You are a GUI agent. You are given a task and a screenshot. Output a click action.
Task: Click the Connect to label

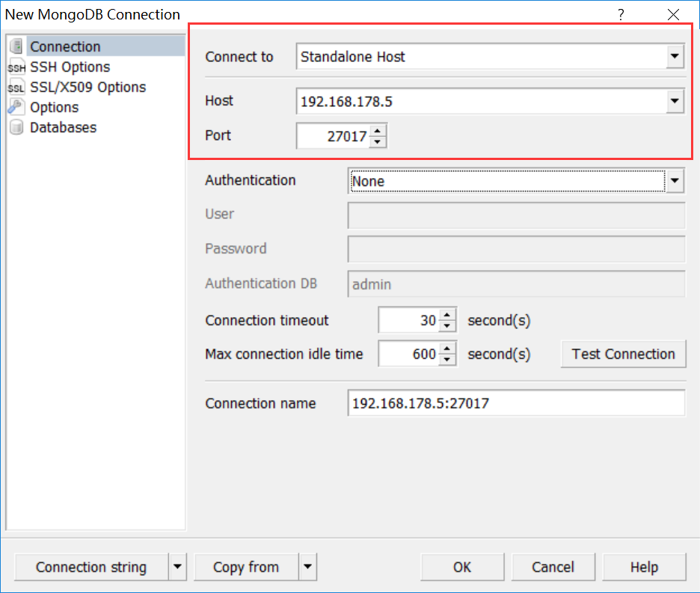[239, 57]
